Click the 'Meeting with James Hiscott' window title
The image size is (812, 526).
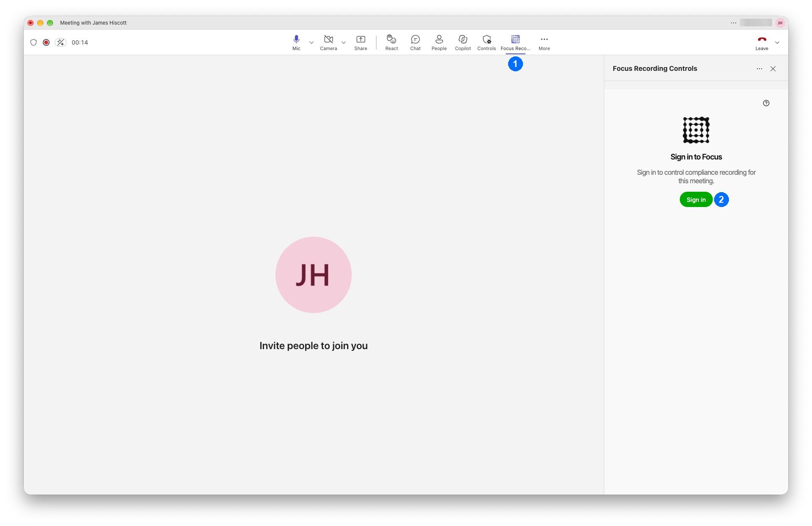pyautogui.click(x=93, y=23)
